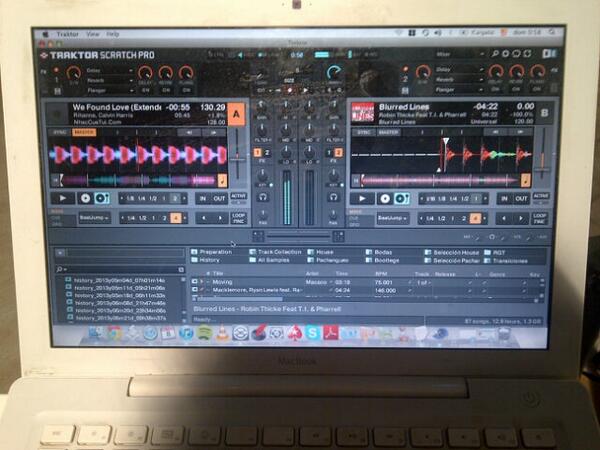Viewport: 600px width, 450px height.
Task: Enable SYNC on Deck A
Action: 60,132
